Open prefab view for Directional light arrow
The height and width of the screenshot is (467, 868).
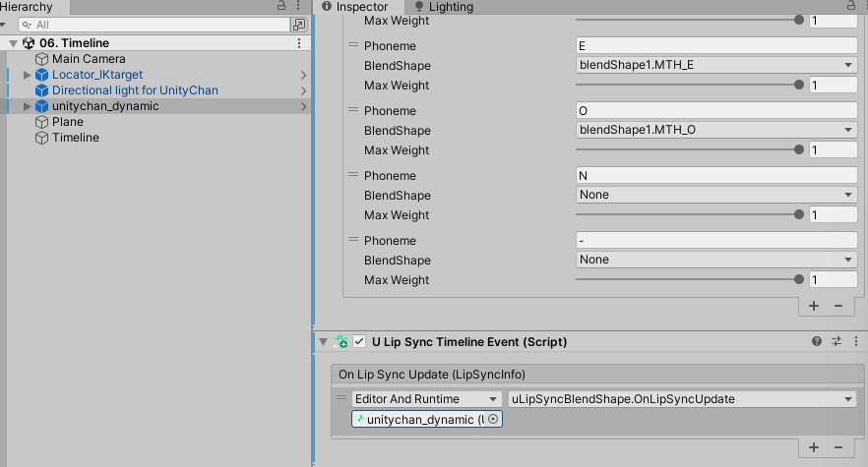[303, 90]
